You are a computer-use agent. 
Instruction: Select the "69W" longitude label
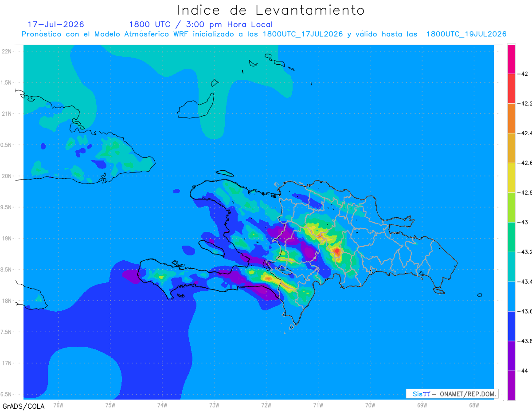[422, 405]
